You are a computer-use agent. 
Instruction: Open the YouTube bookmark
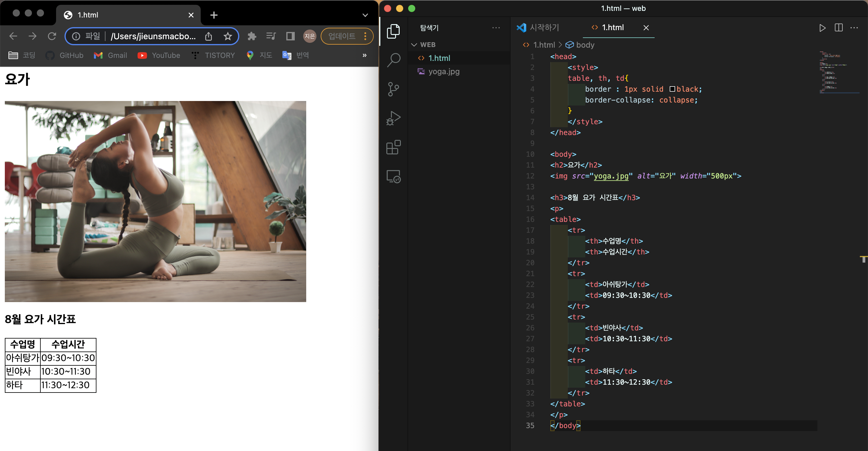(x=159, y=55)
